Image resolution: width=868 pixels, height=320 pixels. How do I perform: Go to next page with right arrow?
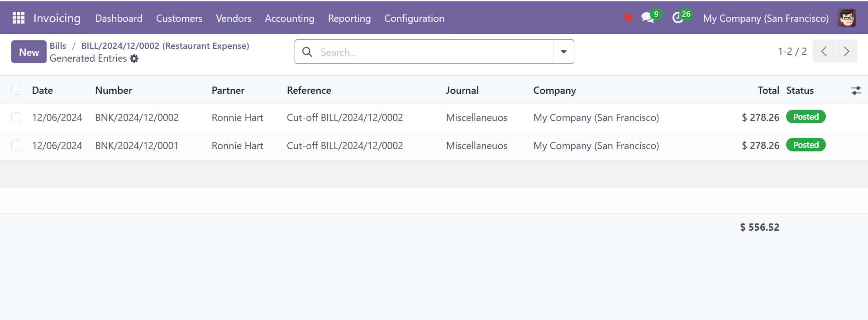click(x=846, y=51)
